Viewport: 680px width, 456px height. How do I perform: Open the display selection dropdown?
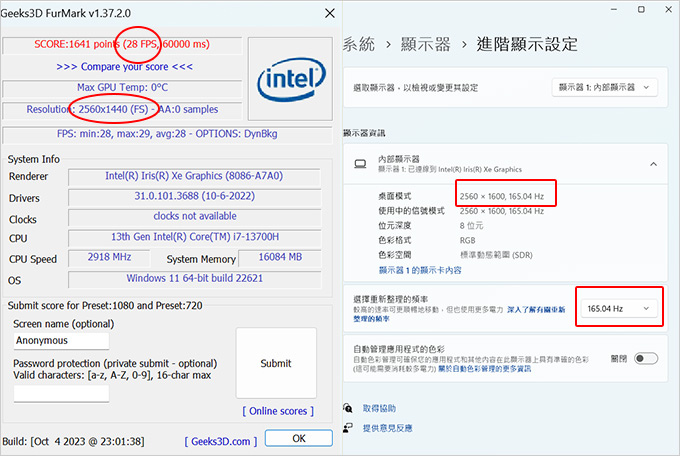(x=605, y=87)
